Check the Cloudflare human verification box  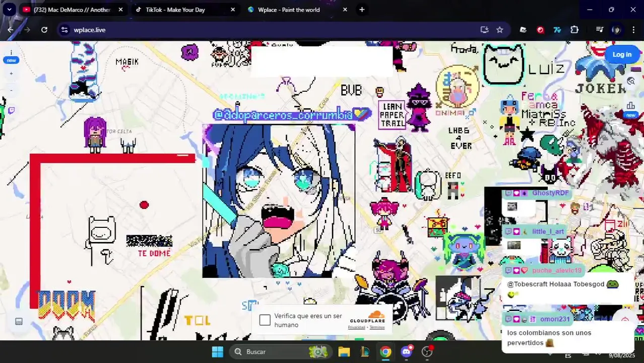pos(265,320)
